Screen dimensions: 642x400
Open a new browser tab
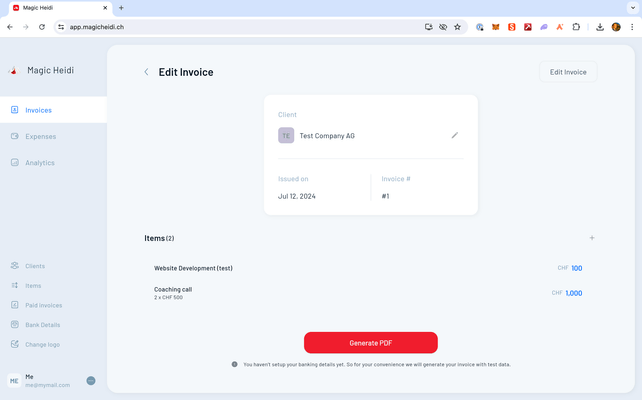[121, 7]
